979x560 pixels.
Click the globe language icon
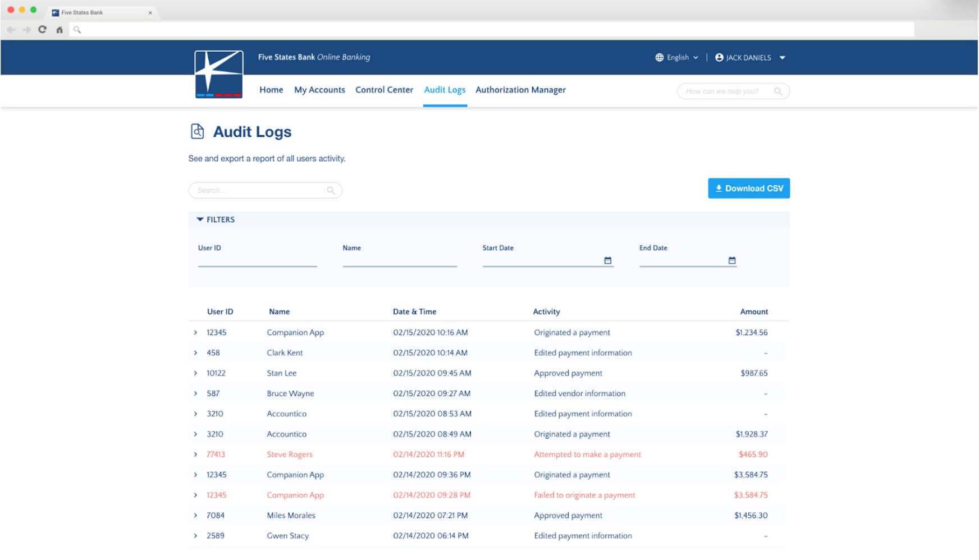pyautogui.click(x=660, y=57)
